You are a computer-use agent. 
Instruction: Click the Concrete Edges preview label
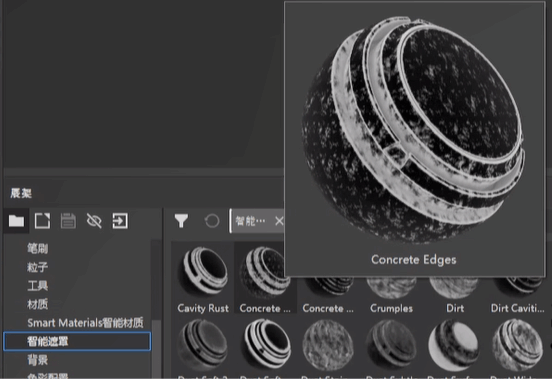point(414,260)
